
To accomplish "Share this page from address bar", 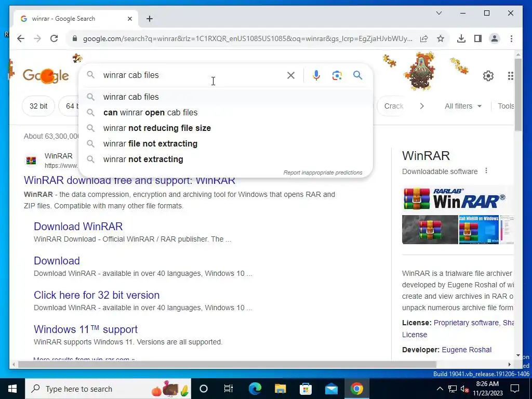I will [424, 38].
